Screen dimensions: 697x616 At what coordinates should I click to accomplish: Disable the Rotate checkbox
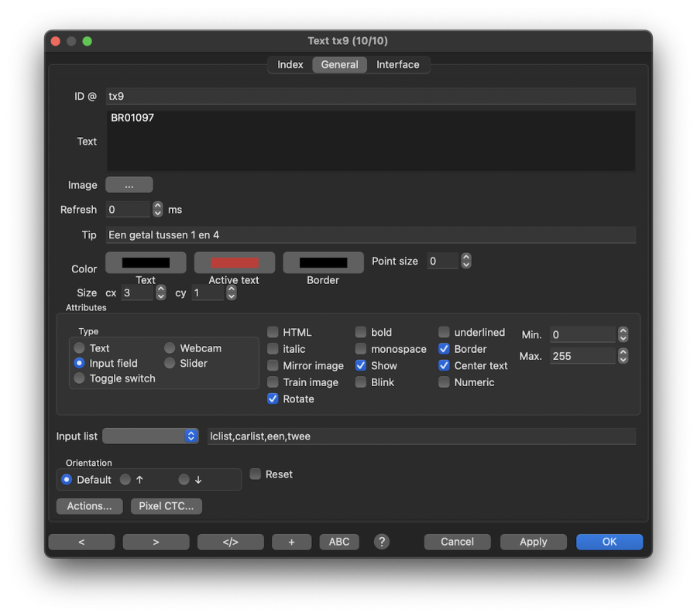(x=273, y=399)
